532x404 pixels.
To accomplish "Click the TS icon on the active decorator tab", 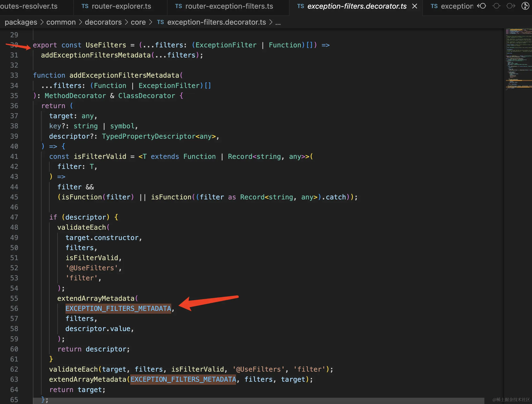I will (x=301, y=6).
